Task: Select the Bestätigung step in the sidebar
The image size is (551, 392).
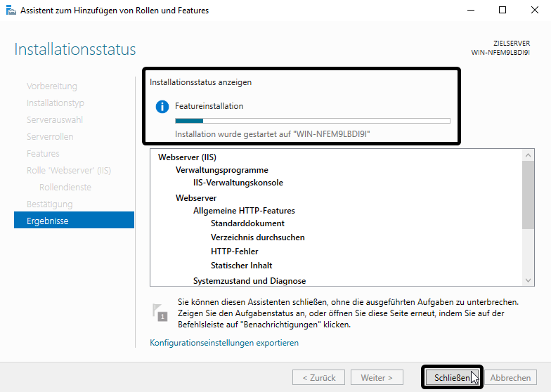Action: pos(49,204)
